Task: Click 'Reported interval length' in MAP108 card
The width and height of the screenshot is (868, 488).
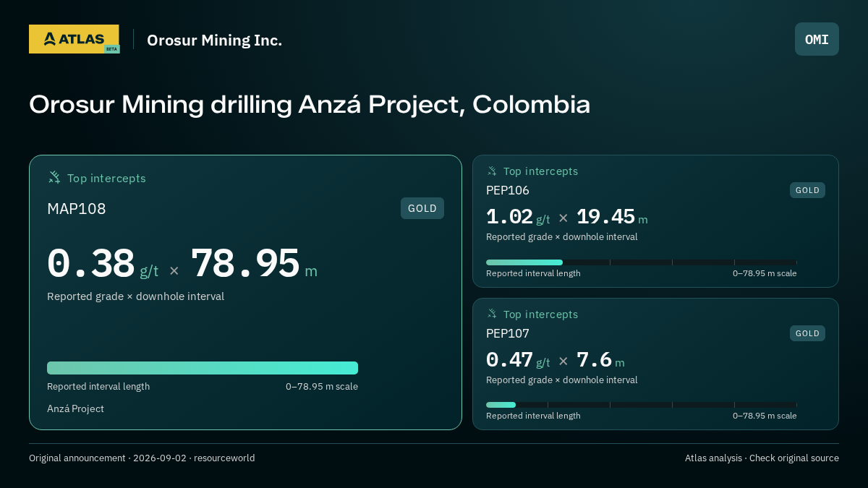Action: 98,386
